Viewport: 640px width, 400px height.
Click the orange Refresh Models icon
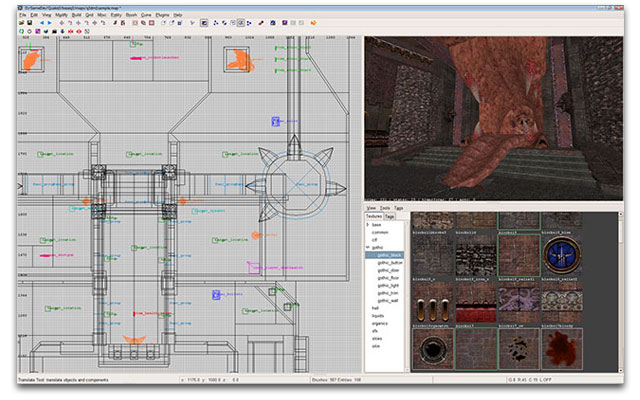(x=313, y=23)
